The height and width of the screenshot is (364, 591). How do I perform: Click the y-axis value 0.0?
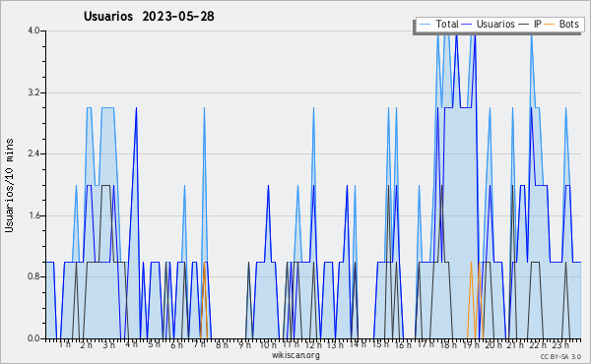tap(33, 338)
